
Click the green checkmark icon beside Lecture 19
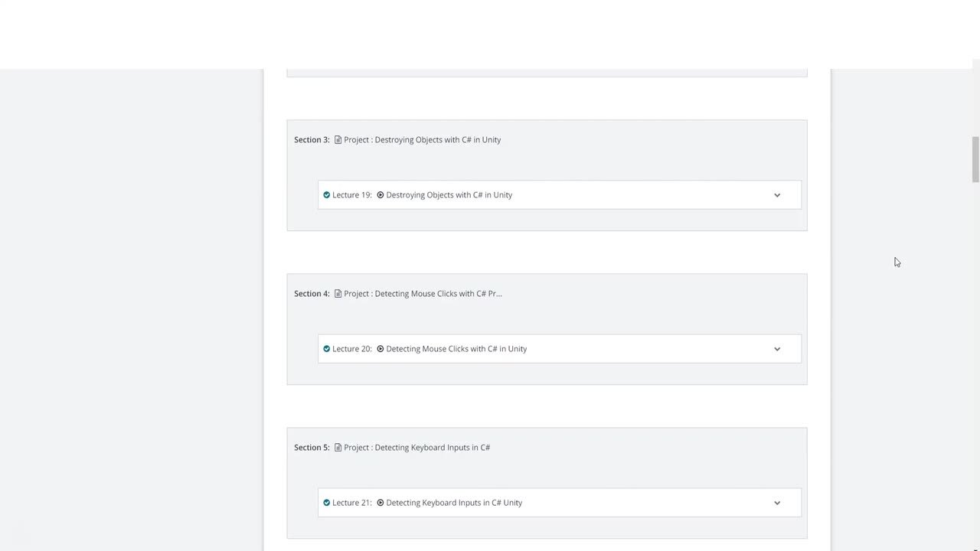click(x=327, y=195)
